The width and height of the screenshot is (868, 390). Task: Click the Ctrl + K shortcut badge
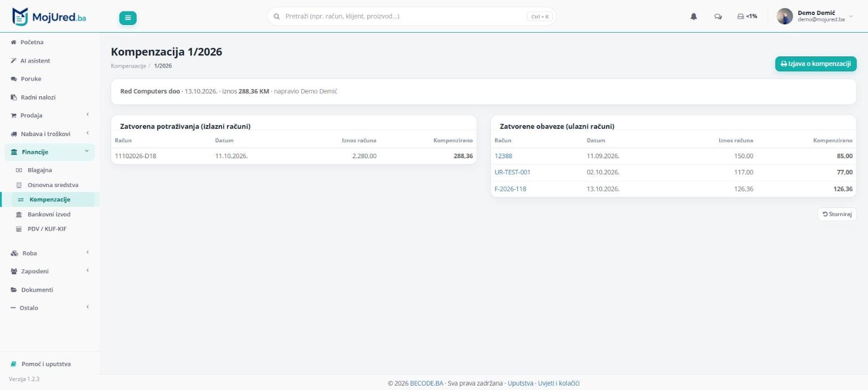[540, 17]
